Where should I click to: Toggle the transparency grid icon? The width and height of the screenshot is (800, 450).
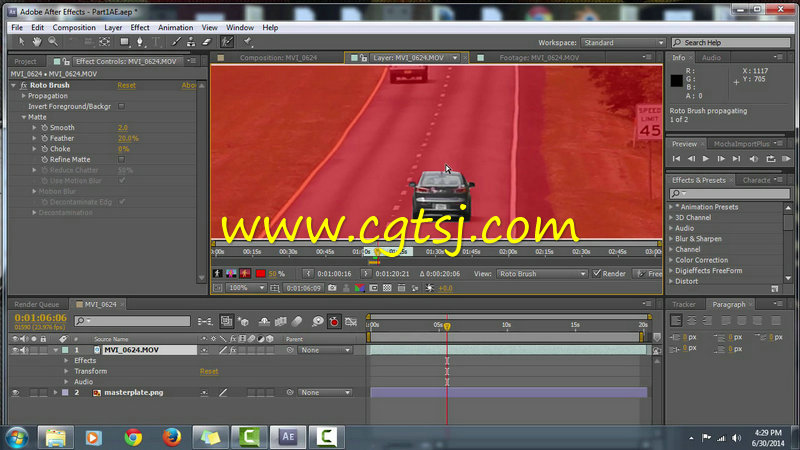click(387, 288)
